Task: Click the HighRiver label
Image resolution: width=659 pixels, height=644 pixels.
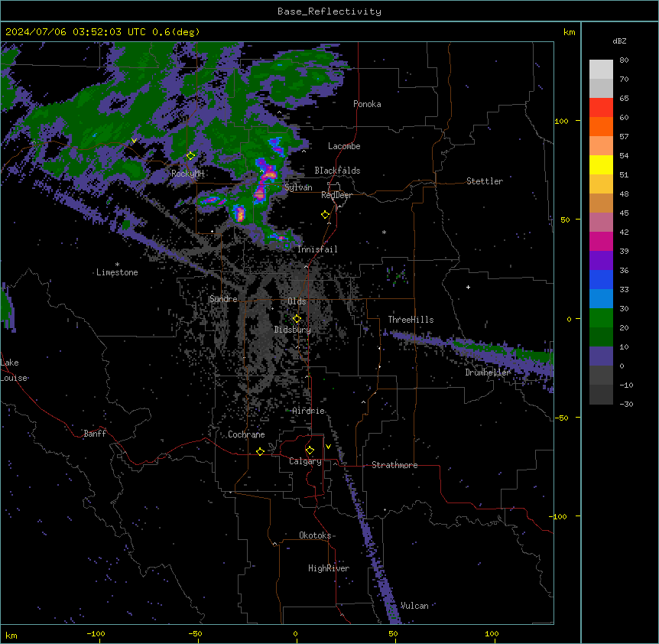Action: (x=329, y=568)
